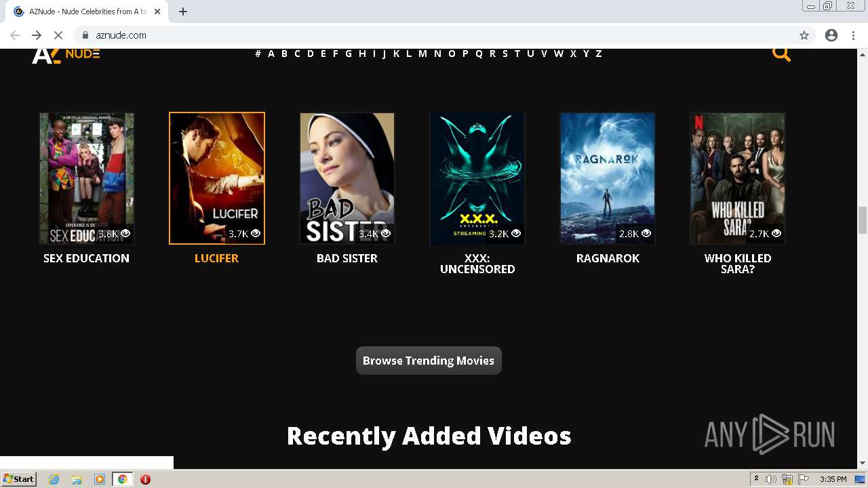This screenshot has width=868, height=488.
Task: Click the XXX: UNCENSORED title link
Action: click(x=477, y=264)
